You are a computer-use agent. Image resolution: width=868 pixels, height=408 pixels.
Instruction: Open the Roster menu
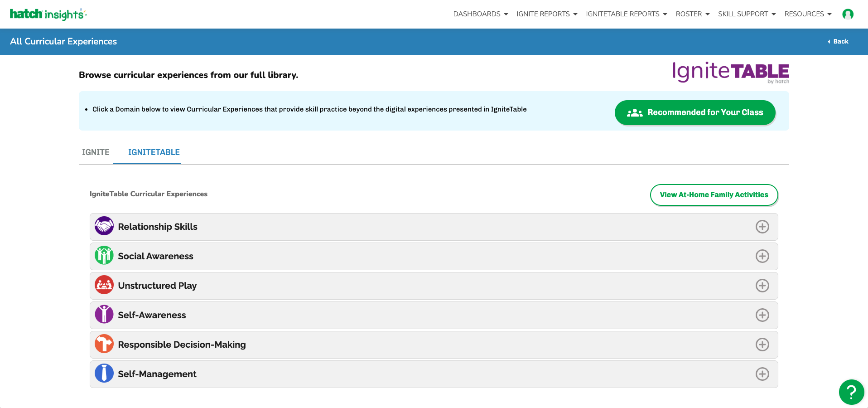(x=693, y=14)
